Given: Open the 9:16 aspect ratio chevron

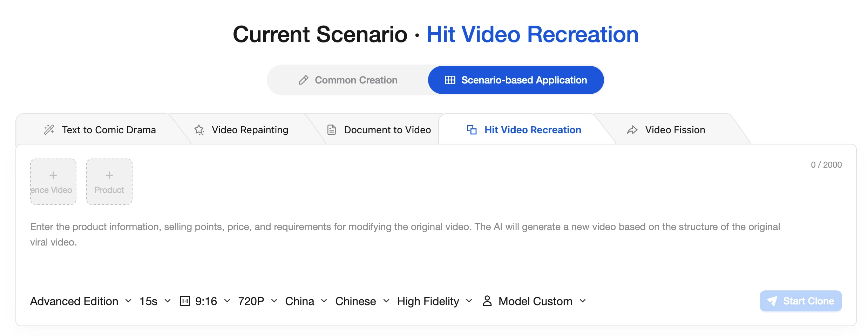Looking at the screenshot, I should coord(227,301).
